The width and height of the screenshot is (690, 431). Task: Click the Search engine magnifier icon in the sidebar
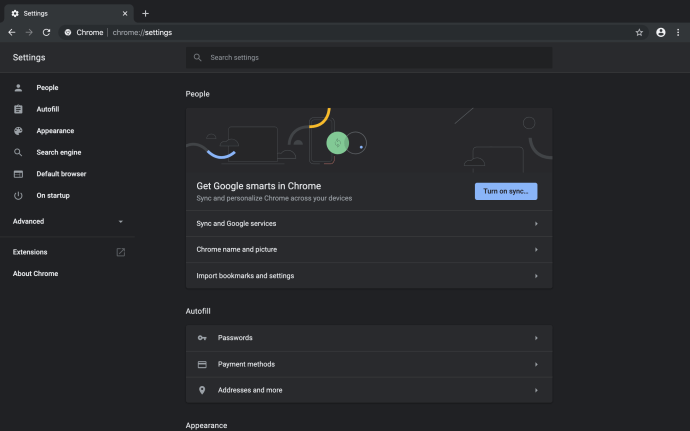(18, 152)
